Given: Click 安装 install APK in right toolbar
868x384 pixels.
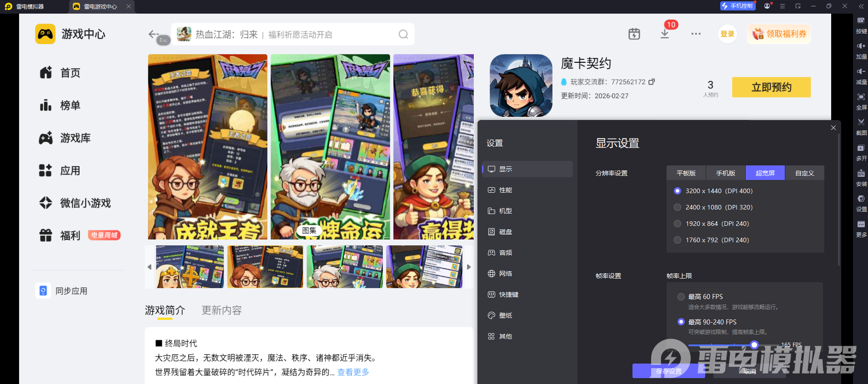Looking at the screenshot, I should tap(861, 179).
